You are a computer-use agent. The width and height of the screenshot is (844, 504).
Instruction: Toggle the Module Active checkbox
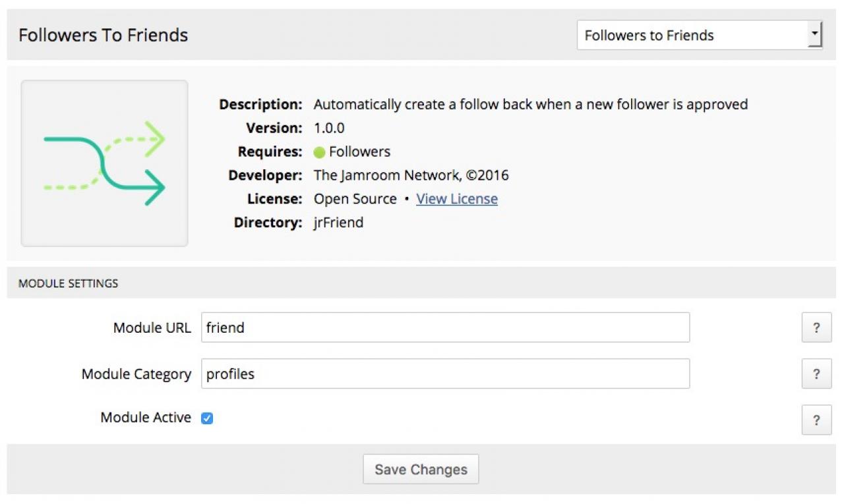[207, 418]
